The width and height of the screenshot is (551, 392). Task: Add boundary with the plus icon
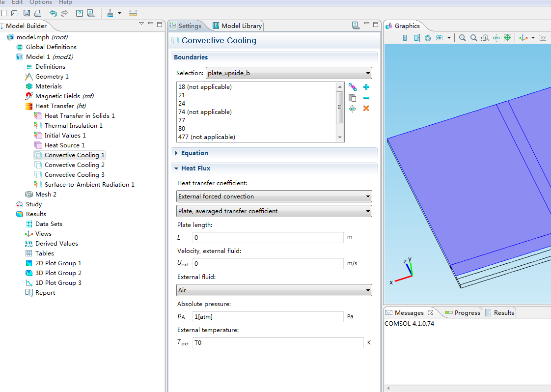(366, 87)
